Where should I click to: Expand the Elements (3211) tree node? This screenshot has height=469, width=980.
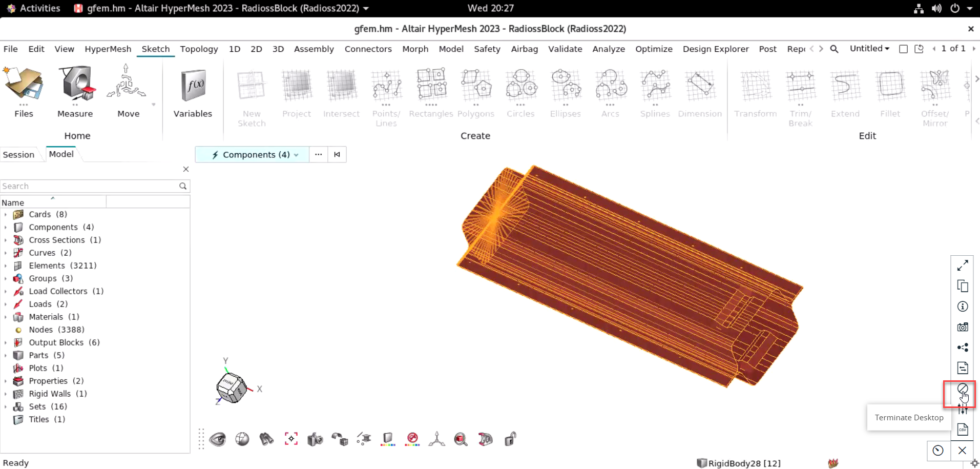[6, 266]
